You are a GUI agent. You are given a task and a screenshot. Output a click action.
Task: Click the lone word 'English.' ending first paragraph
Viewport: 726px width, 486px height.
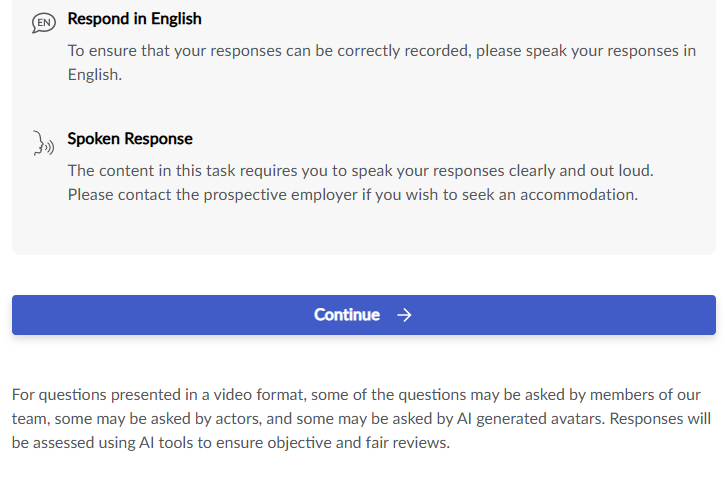tap(95, 75)
